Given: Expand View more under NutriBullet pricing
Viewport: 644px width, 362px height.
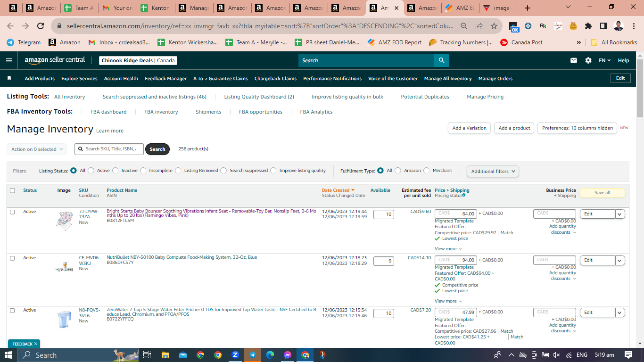Looking at the screenshot, I should pos(448,301).
